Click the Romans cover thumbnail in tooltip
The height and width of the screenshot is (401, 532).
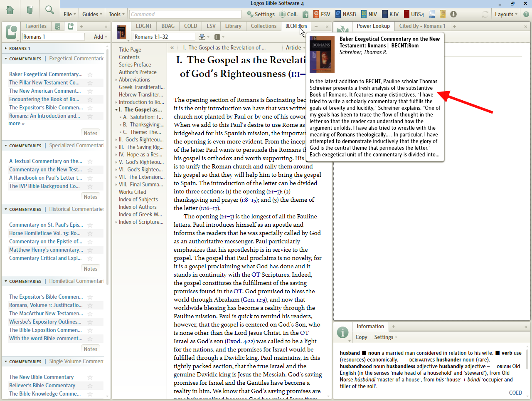[322, 54]
